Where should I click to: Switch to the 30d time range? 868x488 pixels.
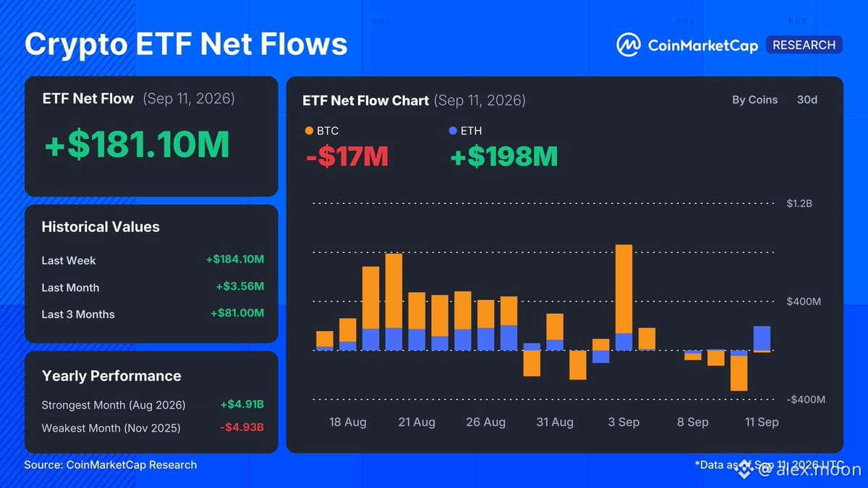(807, 100)
